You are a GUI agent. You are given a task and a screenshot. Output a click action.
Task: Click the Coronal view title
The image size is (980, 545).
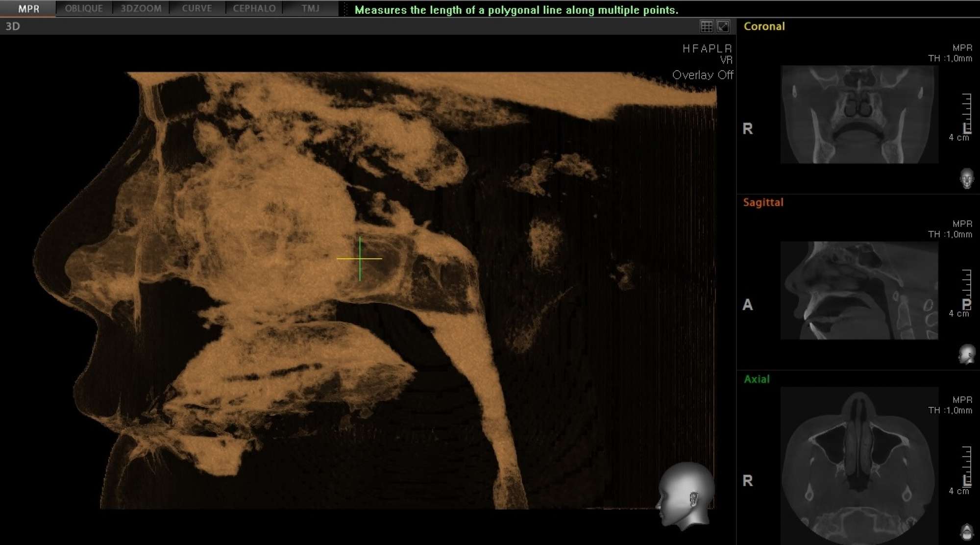pyautogui.click(x=764, y=26)
